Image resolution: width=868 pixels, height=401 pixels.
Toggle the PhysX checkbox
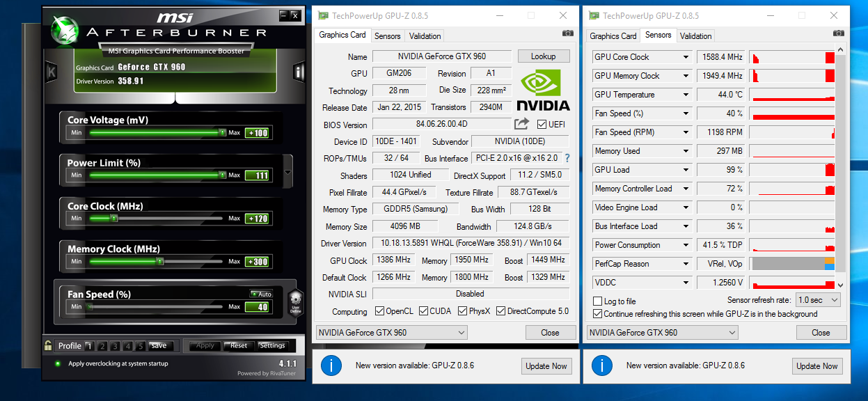click(463, 311)
